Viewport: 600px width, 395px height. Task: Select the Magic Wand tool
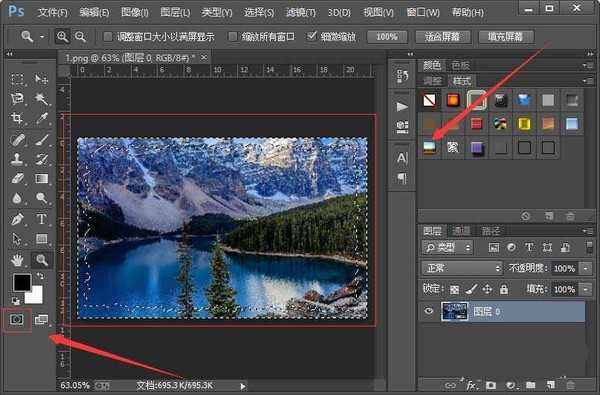pos(41,98)
